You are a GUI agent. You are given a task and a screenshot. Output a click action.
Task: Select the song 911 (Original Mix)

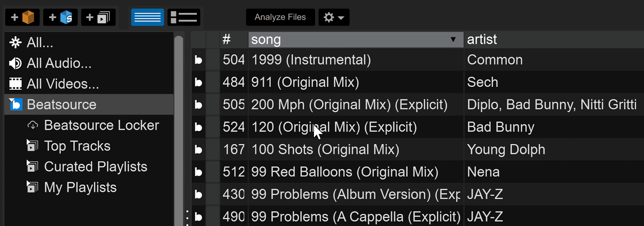click(305, 82)
